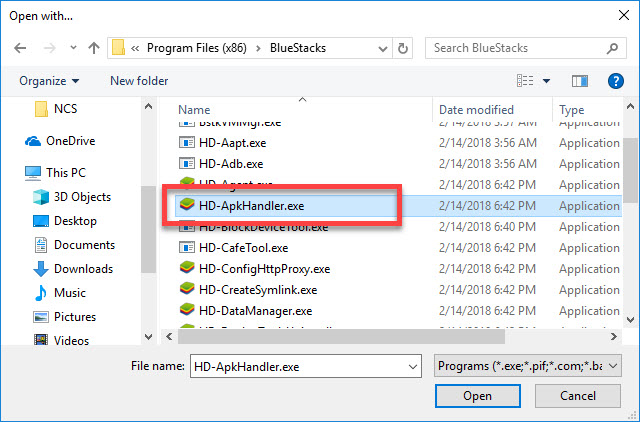Click the HD-CafeTool.exe application icon

tap(187, 247)
